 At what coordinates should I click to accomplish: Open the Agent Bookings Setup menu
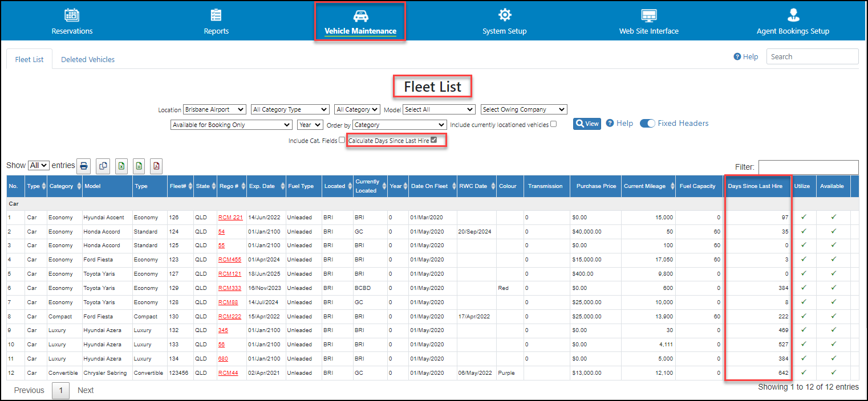793,22
